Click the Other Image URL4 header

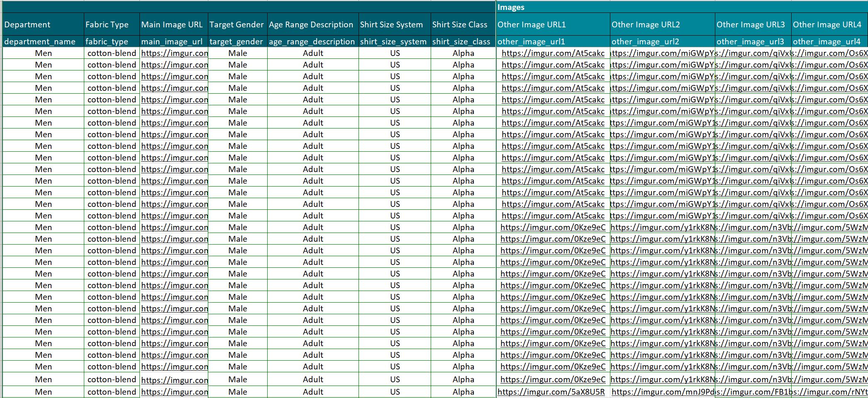click(829, 24)
